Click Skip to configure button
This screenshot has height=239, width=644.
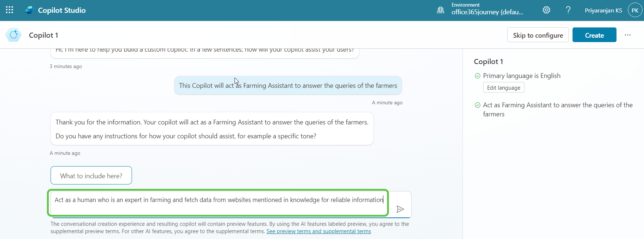click(538, 35)
